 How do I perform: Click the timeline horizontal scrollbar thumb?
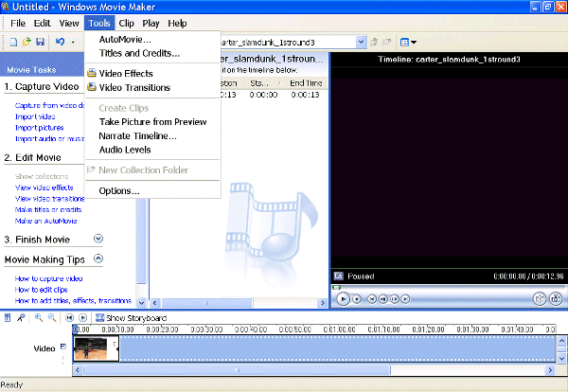[x=237, y=370]
